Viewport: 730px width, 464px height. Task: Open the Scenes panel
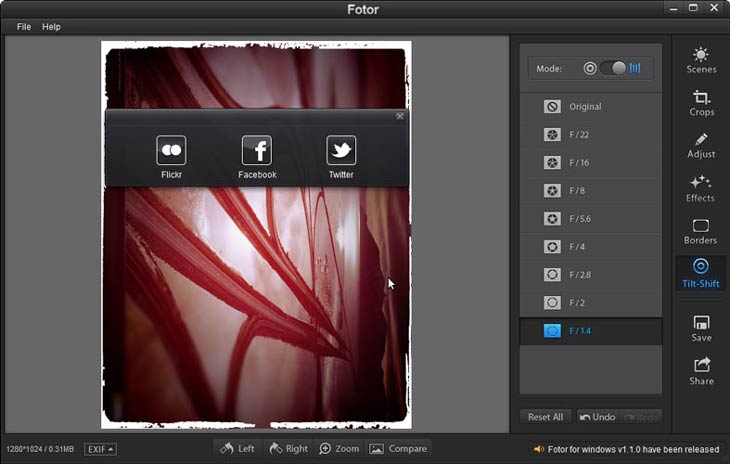pyautogui.click(x=701, y=60)
